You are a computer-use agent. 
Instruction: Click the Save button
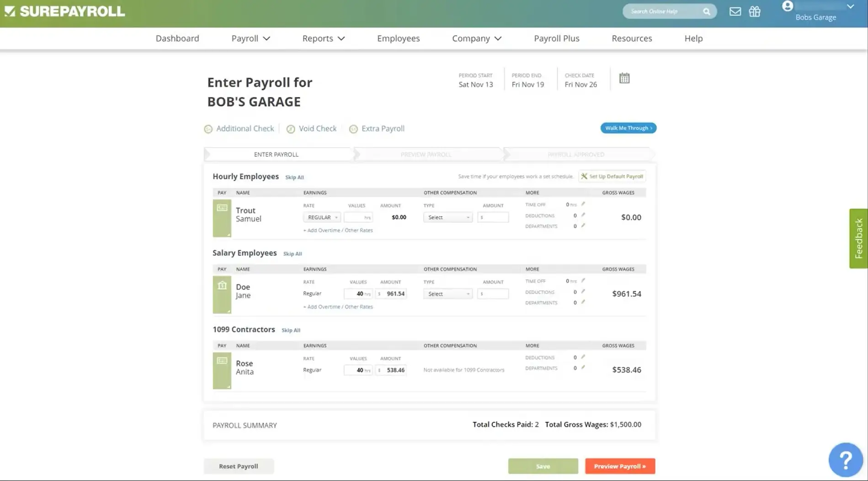tap(543, 466)
